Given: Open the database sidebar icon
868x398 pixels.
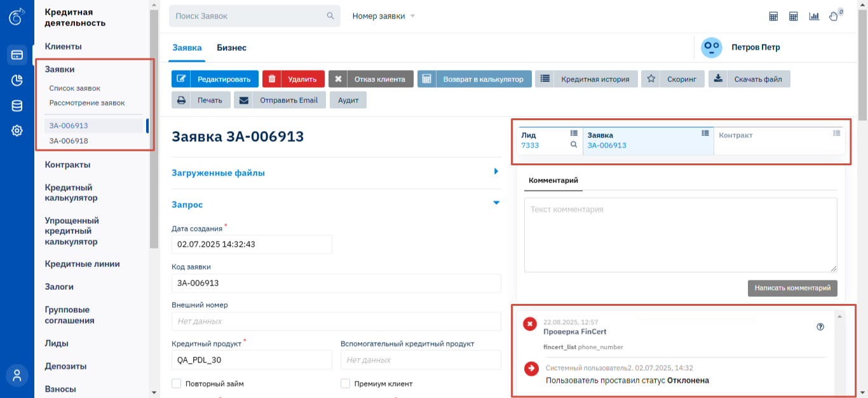Looking at the screenshot, I should pyautogui.click(x=17, y=106).
